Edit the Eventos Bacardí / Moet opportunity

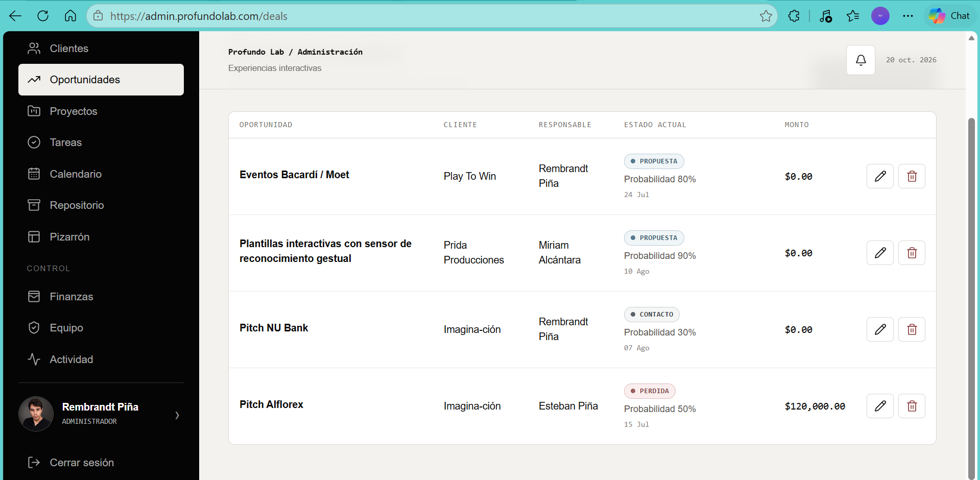pyautogui.click(x=880, y=176)
